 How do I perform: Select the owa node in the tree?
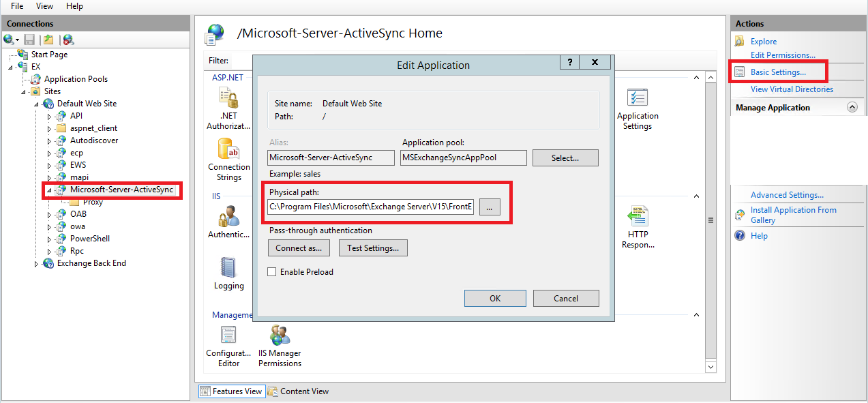tap(78, 226)
